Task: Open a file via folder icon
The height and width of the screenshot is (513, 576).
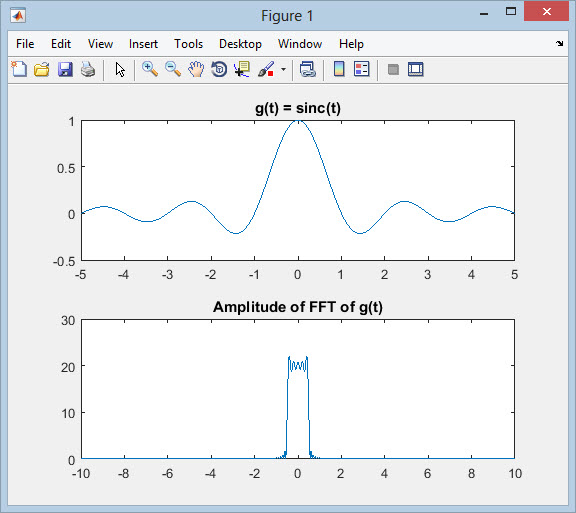Action: (x=42, y=69)
